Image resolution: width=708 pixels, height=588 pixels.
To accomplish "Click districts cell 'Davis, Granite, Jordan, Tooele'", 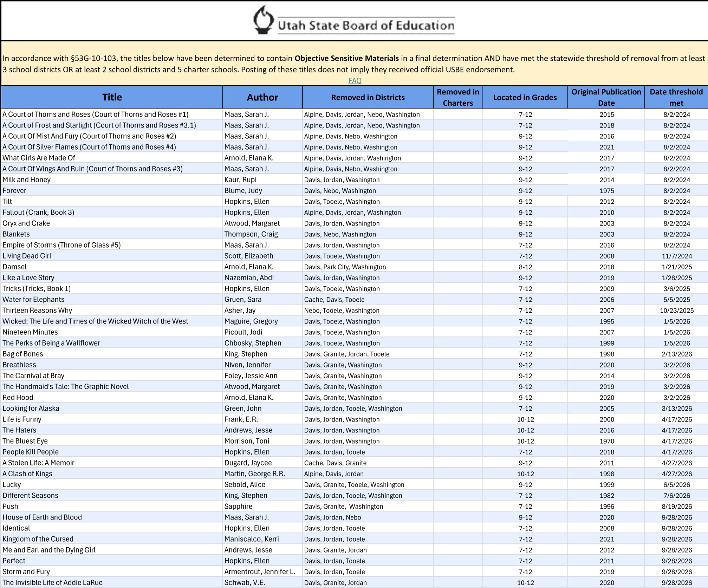I will 368,354.
